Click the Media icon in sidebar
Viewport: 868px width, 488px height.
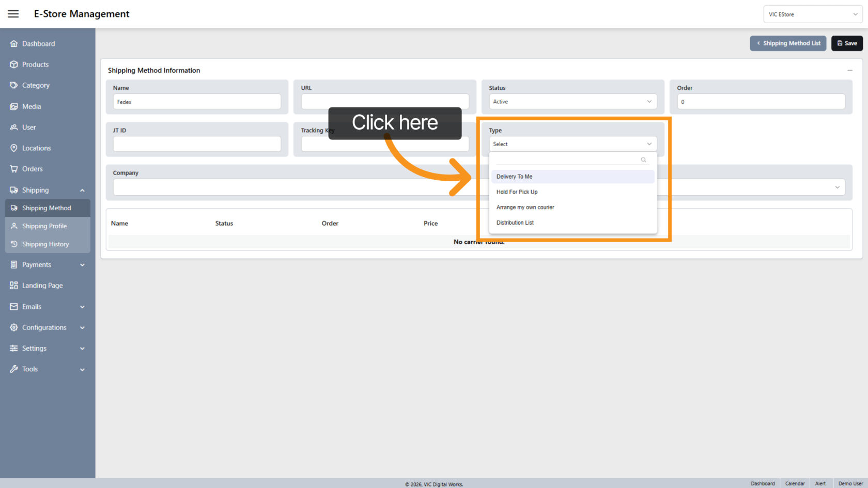[x=14, y=106]
